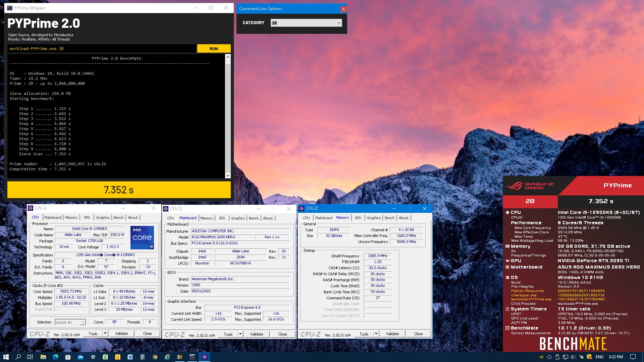Open the volume speaker tray icon
The image size is (644, 362).
click(573, 357)
